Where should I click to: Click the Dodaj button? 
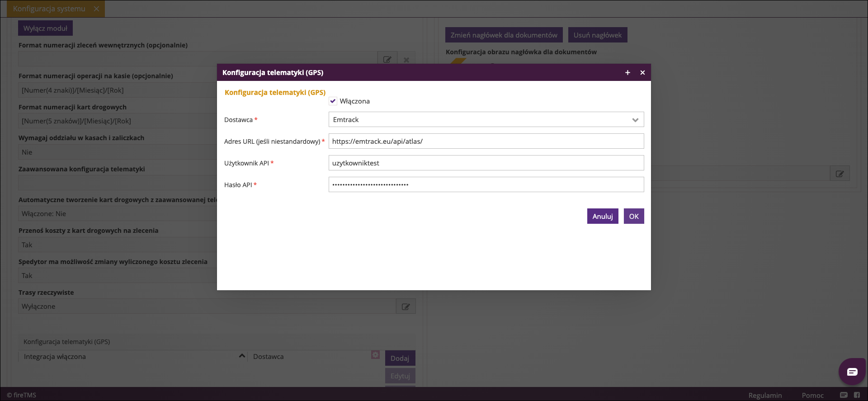pos(400,358)
